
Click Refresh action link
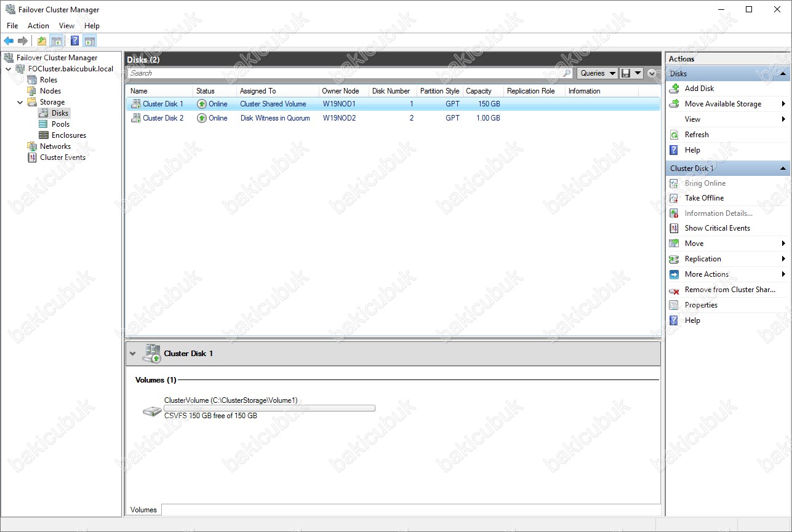point(697,135)
